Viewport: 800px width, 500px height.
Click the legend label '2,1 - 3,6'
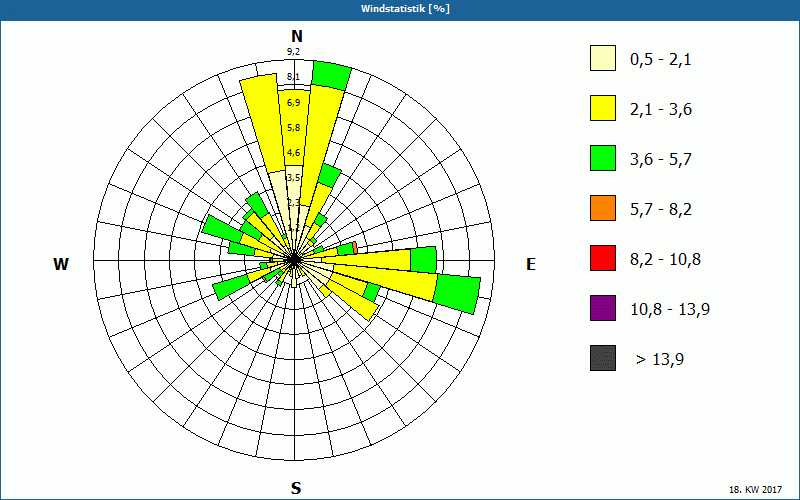pos(661,110)
